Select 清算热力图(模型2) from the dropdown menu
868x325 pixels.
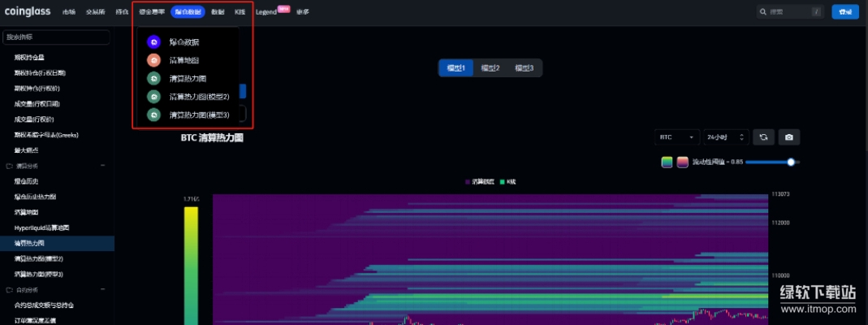click(x=193, y=97)
